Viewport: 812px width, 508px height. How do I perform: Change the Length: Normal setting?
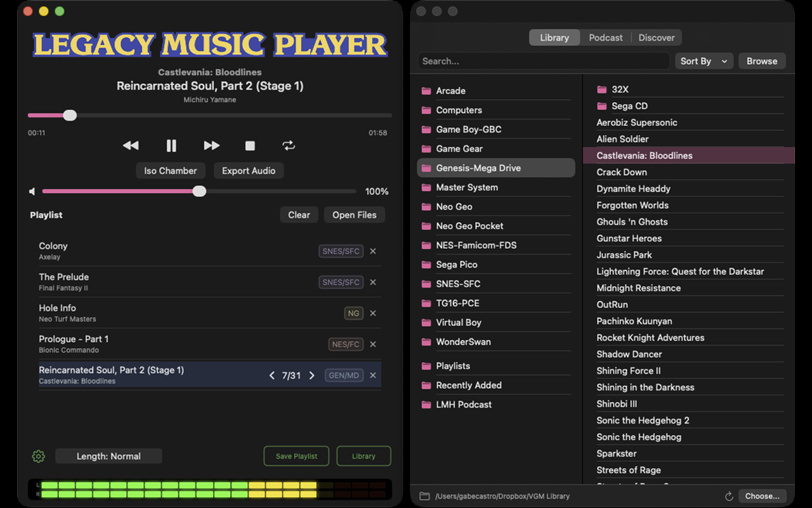(x=108, y=456)
